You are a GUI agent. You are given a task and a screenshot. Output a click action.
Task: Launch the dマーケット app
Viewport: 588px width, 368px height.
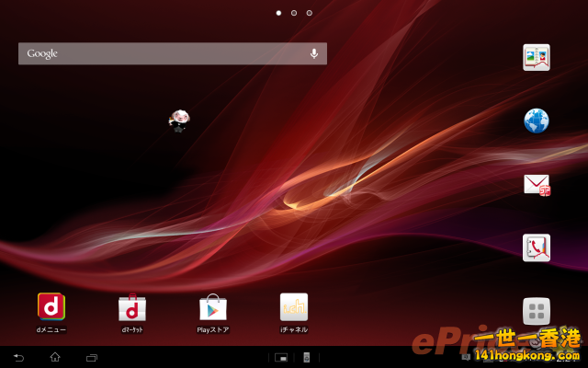click(132, 306)
